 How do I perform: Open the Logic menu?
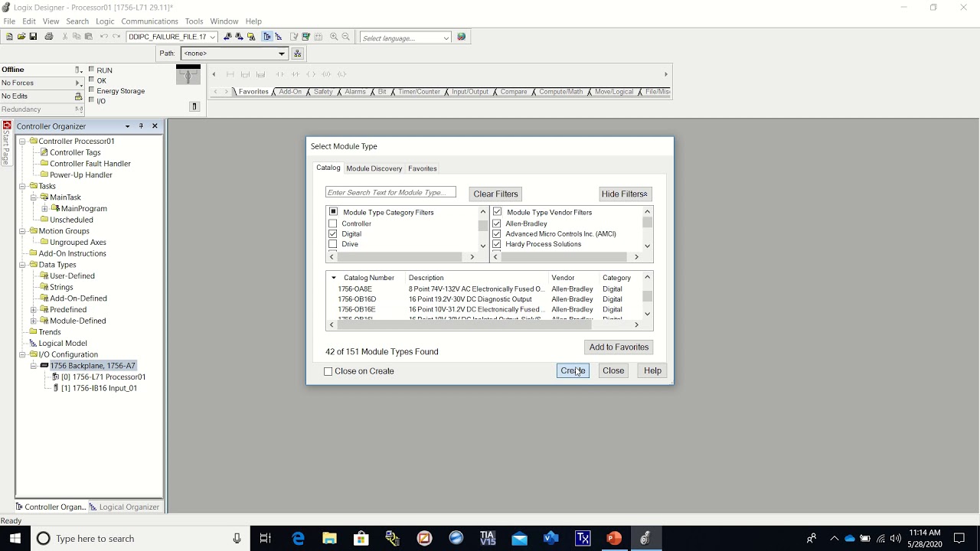pos(105,21)
